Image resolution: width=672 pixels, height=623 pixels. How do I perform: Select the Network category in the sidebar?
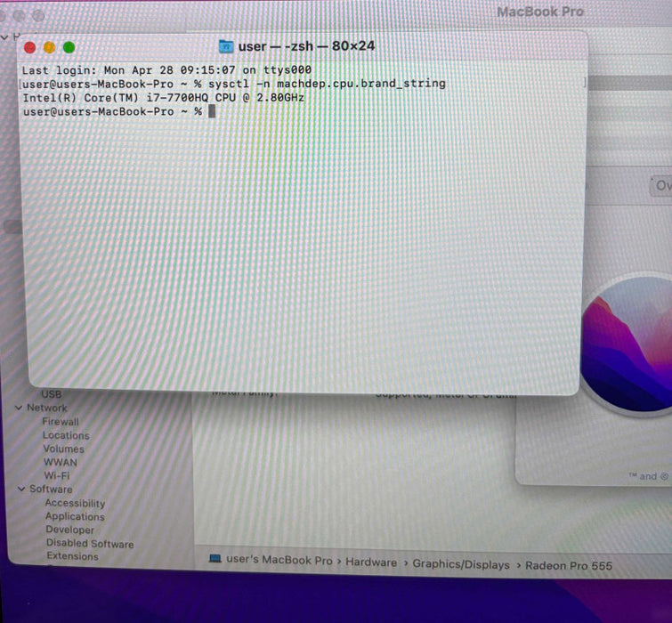(x=47, y=408)
